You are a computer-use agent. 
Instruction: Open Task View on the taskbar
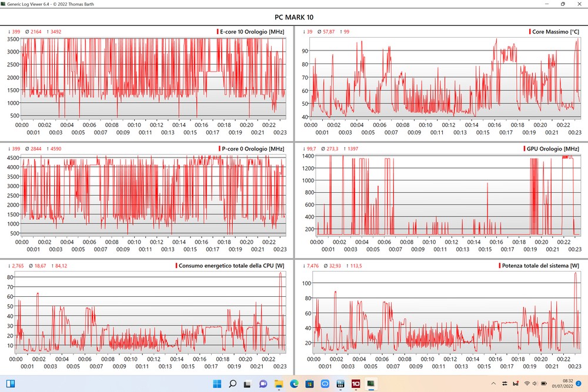click(247, 384)
